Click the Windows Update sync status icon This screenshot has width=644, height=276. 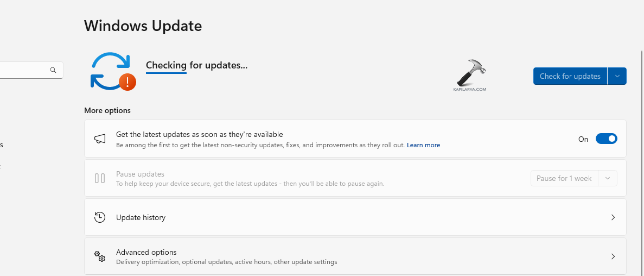[x=110, y=71]
